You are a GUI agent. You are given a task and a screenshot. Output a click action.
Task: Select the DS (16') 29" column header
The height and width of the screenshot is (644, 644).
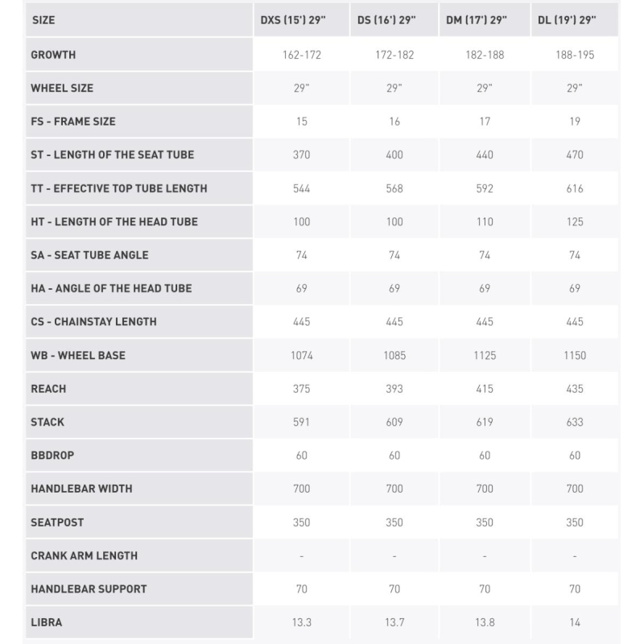[x=386, y=19]
